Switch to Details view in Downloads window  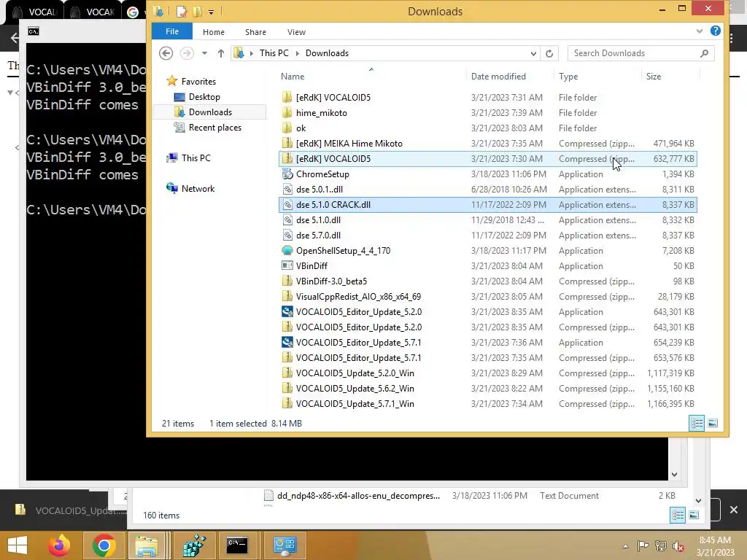pos(697,423)
